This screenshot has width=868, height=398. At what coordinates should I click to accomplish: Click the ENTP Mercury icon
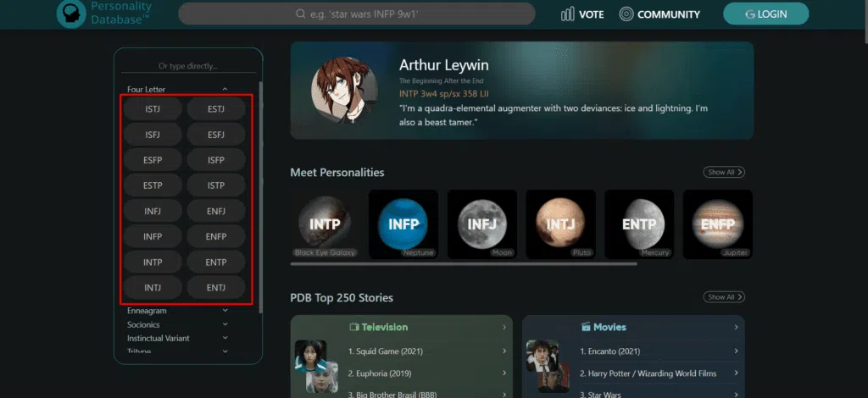[x=638, y=223]
